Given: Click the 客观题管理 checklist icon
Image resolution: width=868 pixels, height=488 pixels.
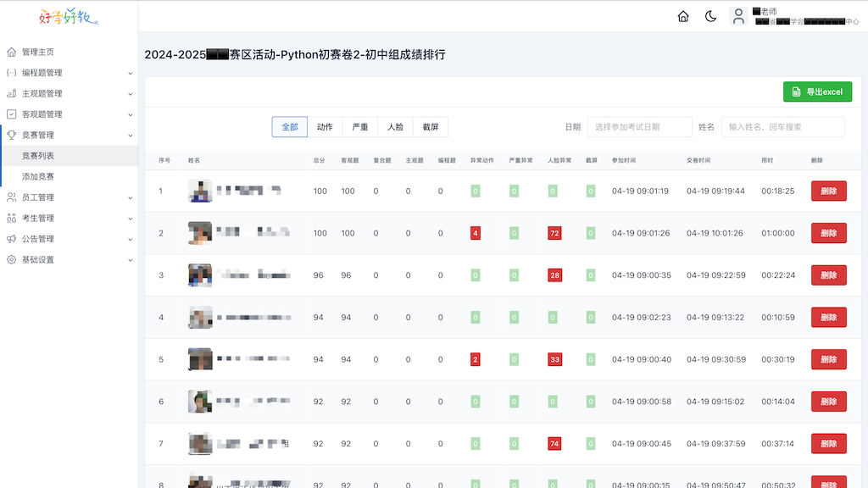Looking at the screenshot, I should [12, 114].
